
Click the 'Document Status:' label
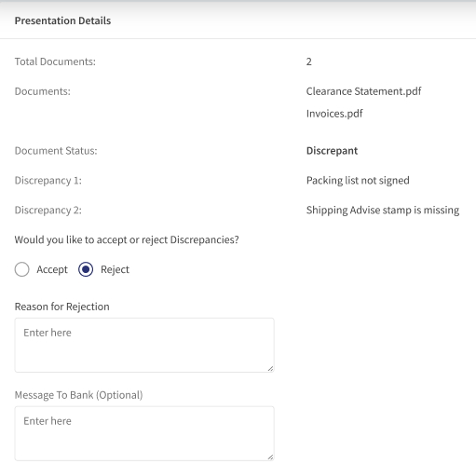tap(56, 151)
